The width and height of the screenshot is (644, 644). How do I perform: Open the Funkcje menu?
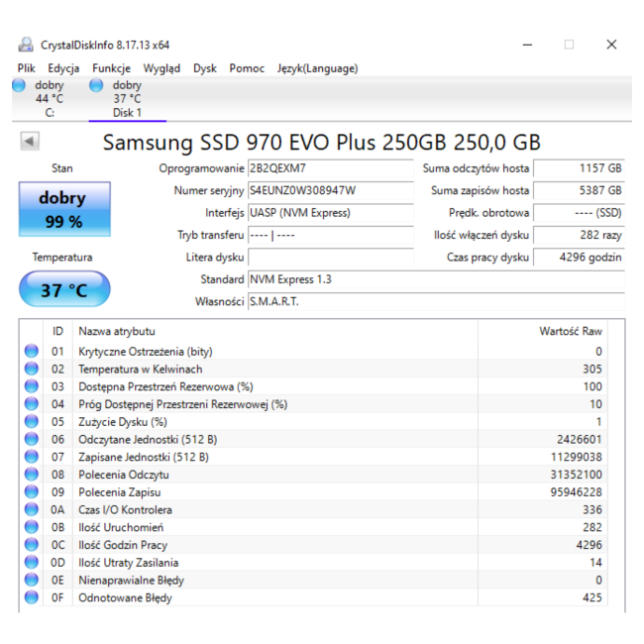(x=111, y=68)
